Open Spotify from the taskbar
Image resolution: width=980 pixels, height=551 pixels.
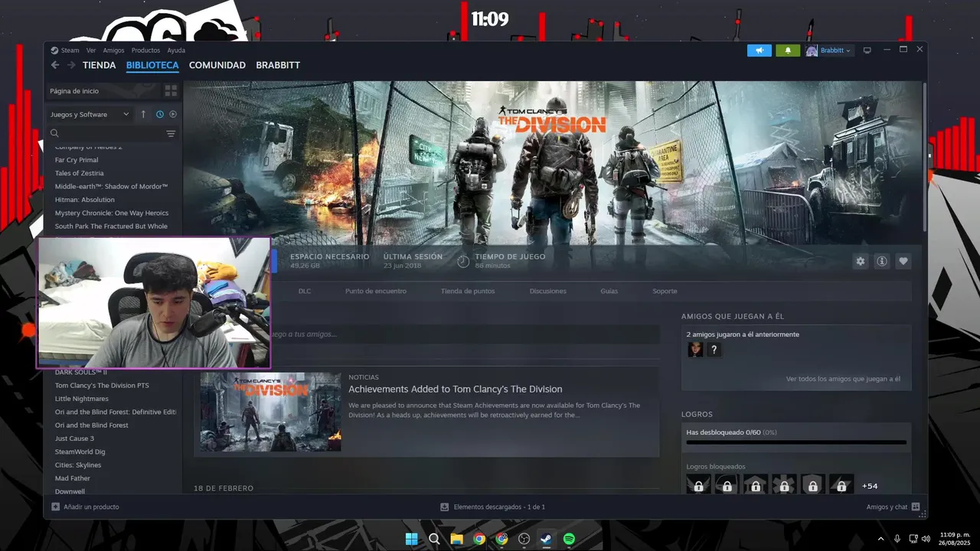tap(569, 539)
